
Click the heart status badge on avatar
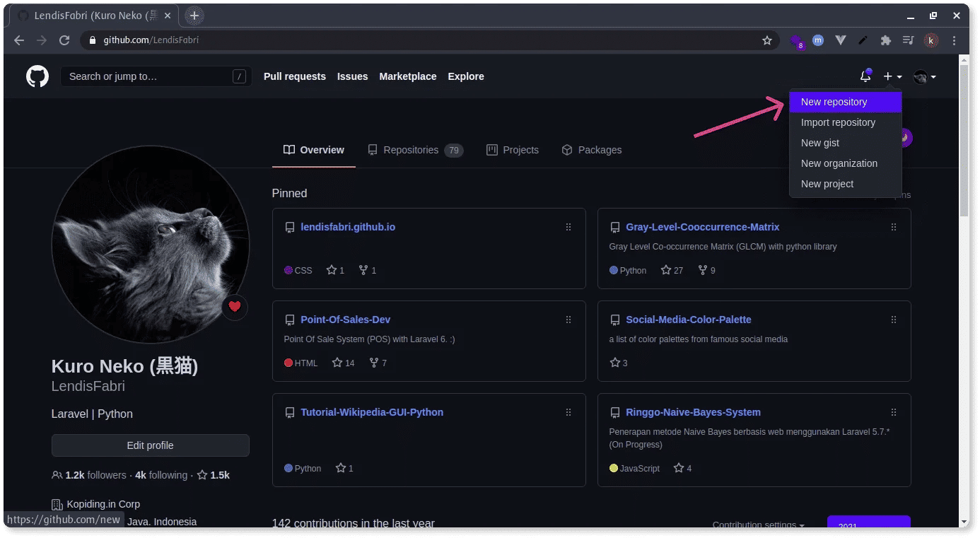(235, 307)
